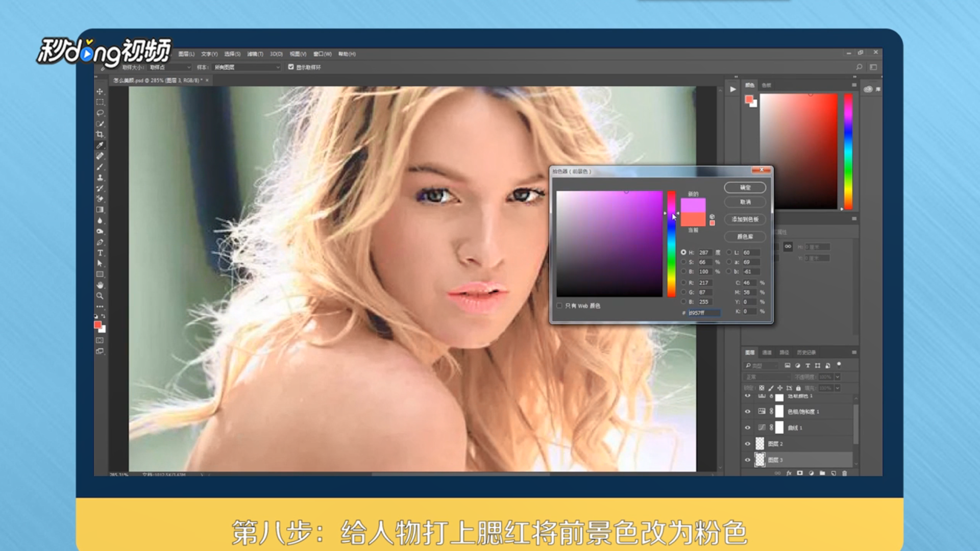Viewport: 980px width, 551px height.
Task: Click the delete layer trash icon
Action: (x=844, y=473)
